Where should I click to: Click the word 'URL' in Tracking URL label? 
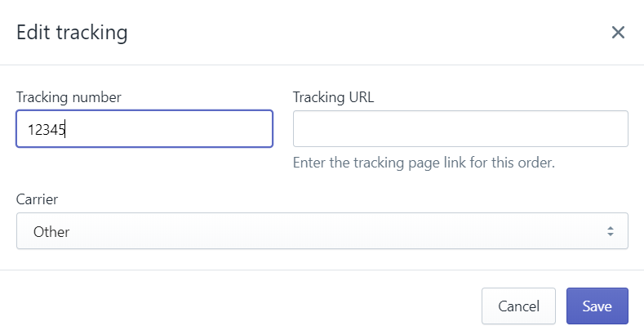362,97
